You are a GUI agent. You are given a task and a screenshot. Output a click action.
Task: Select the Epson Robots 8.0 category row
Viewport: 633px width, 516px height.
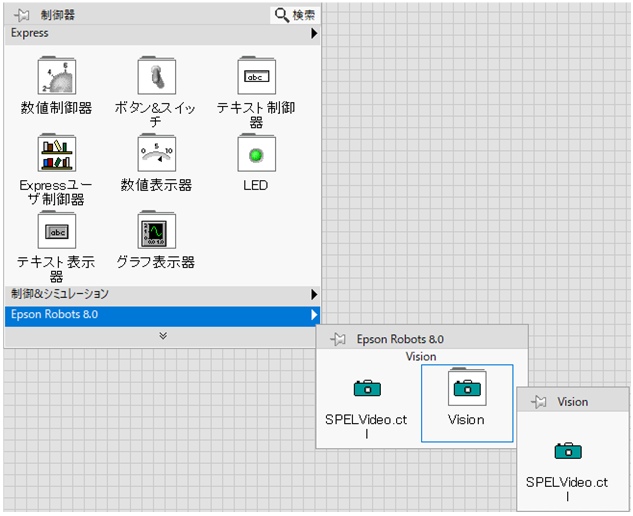coord(160,315)
